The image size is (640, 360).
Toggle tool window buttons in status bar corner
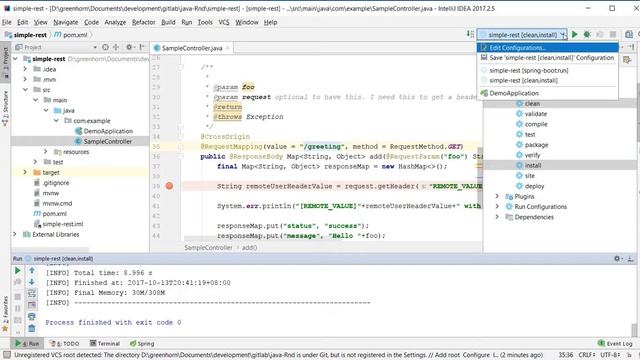click(7, 355)
